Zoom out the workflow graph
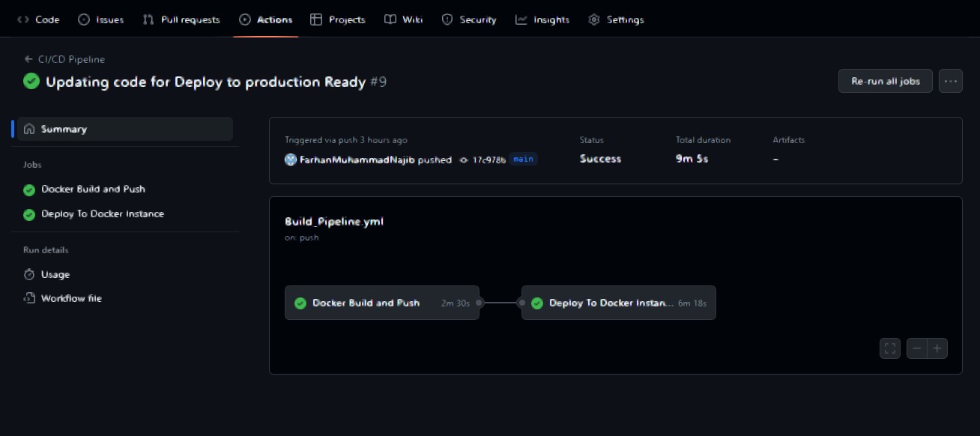The width and height of the screenshot is (980, 436). tap(917, 348)
